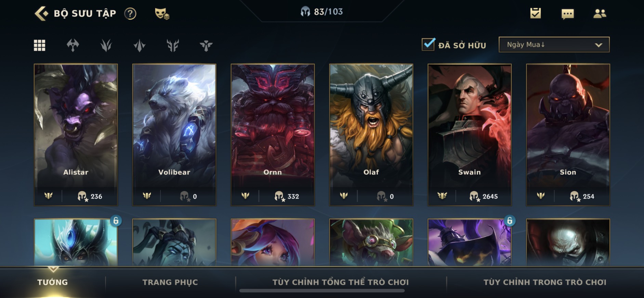Open the chat messages icon
This screenshot has height=298, width=644.
(568, 14)
